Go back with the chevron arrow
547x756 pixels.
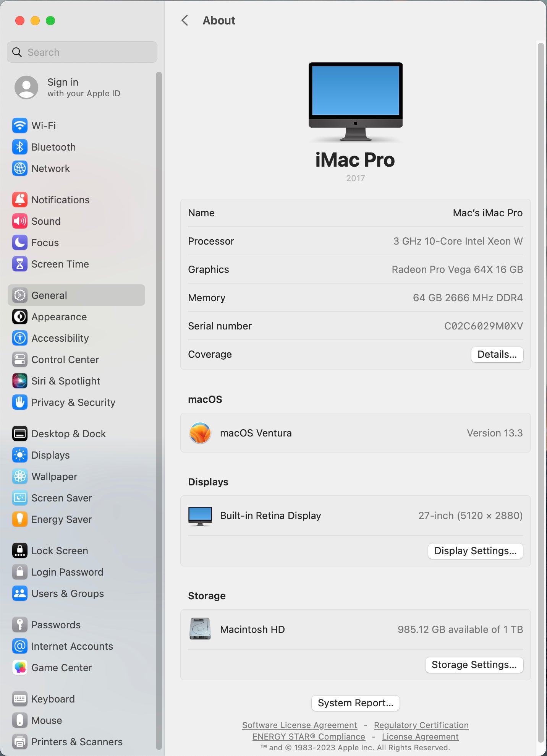click(x=185, y=20)
